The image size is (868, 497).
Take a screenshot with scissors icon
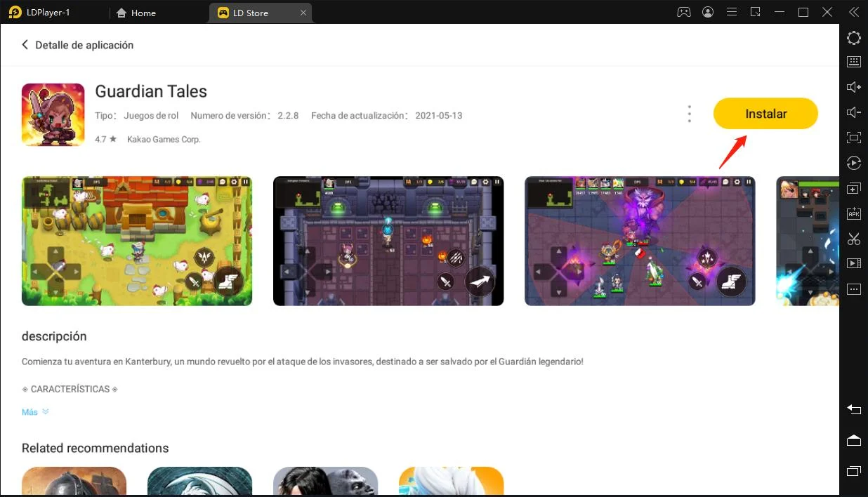(x=854, y=239)
